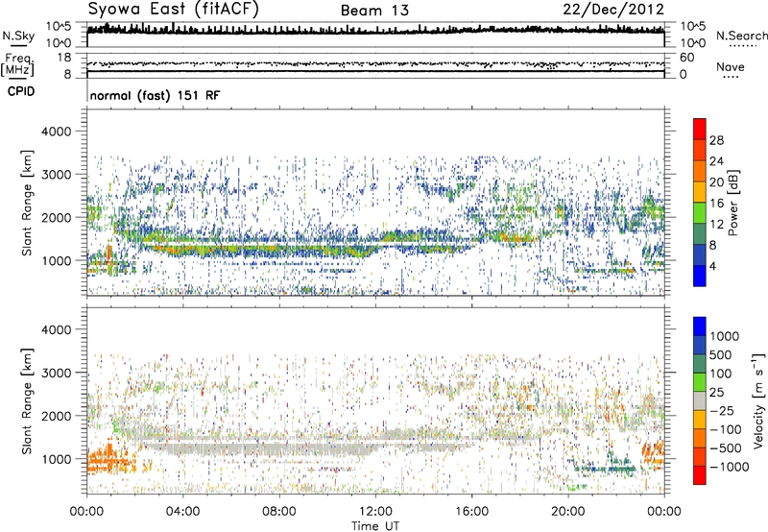Click the '-1000' label on Velocity color bar
The image size is (768, 532).
coord(729,467)
